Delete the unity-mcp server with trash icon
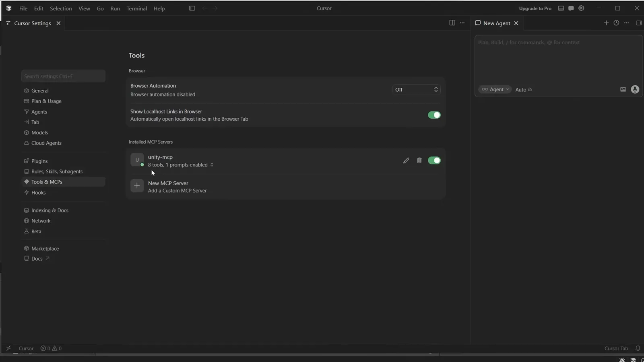 click(x=419, y=160)
